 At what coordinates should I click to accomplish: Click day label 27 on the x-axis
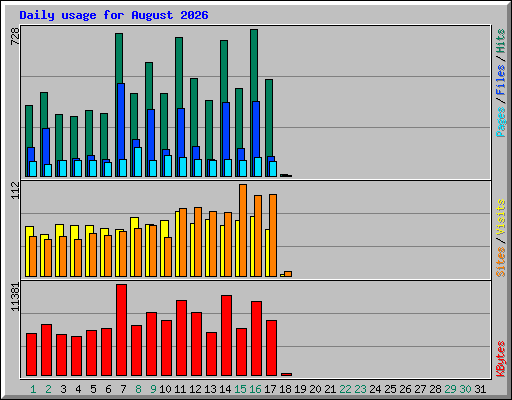(420, 389)
